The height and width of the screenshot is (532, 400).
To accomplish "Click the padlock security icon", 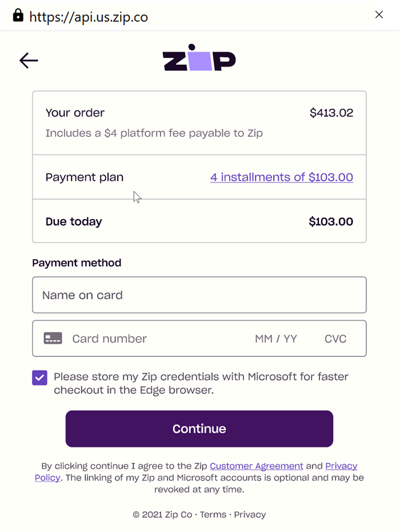I will [18, 15].
